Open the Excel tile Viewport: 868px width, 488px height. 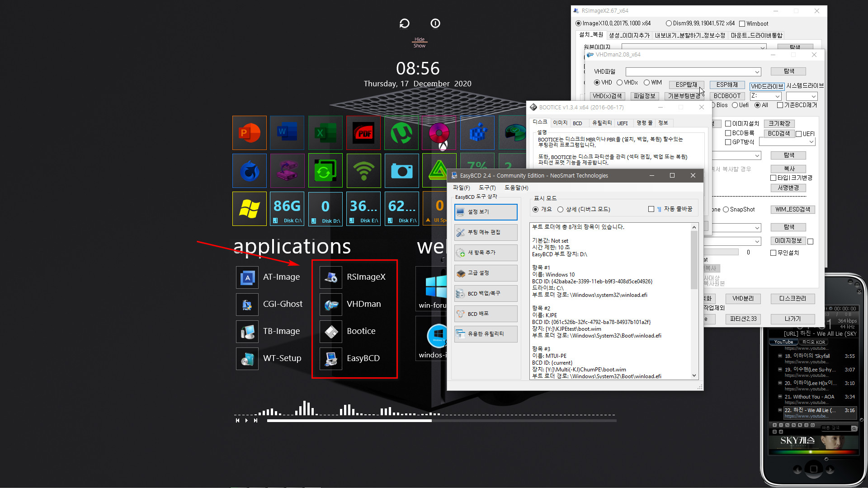325,133
